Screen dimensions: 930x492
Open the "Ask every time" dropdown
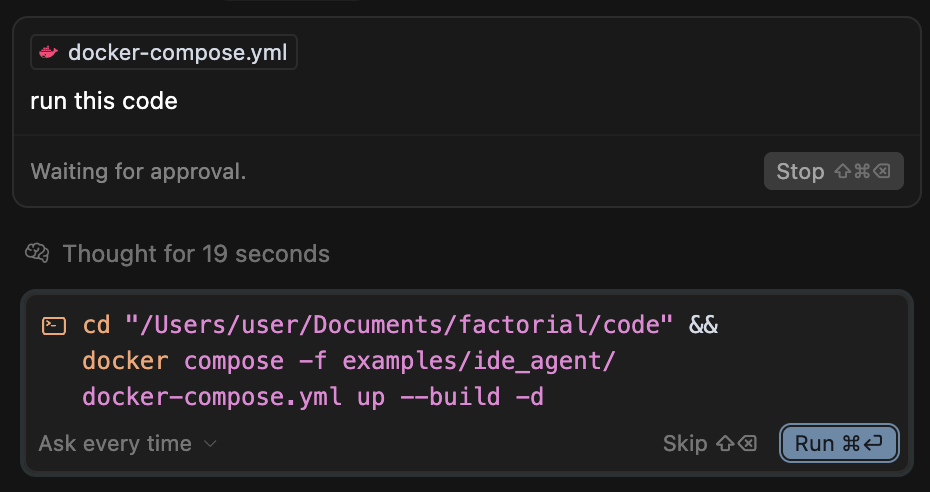point(128,443)
